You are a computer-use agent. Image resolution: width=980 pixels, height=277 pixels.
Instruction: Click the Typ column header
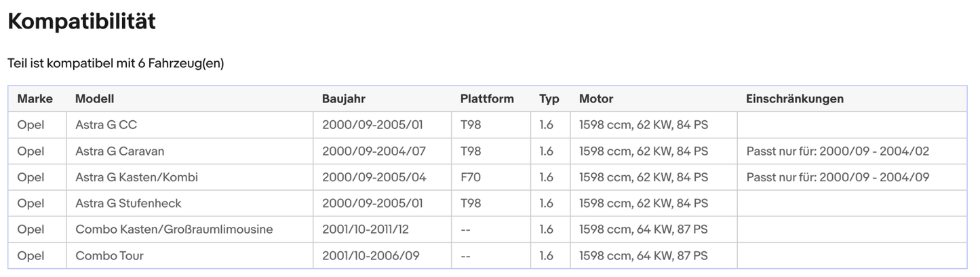click(549, 99)
